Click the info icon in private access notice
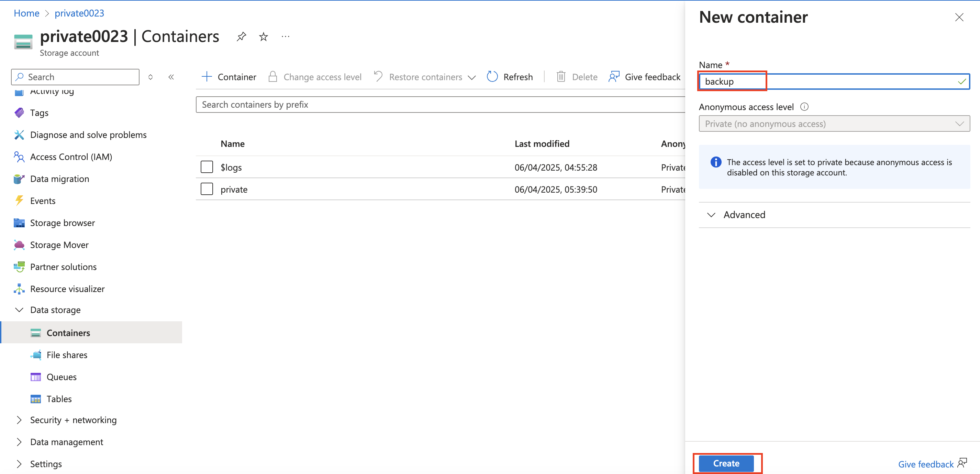This screenshot has height=474, width=980. (x=716, y=162)
